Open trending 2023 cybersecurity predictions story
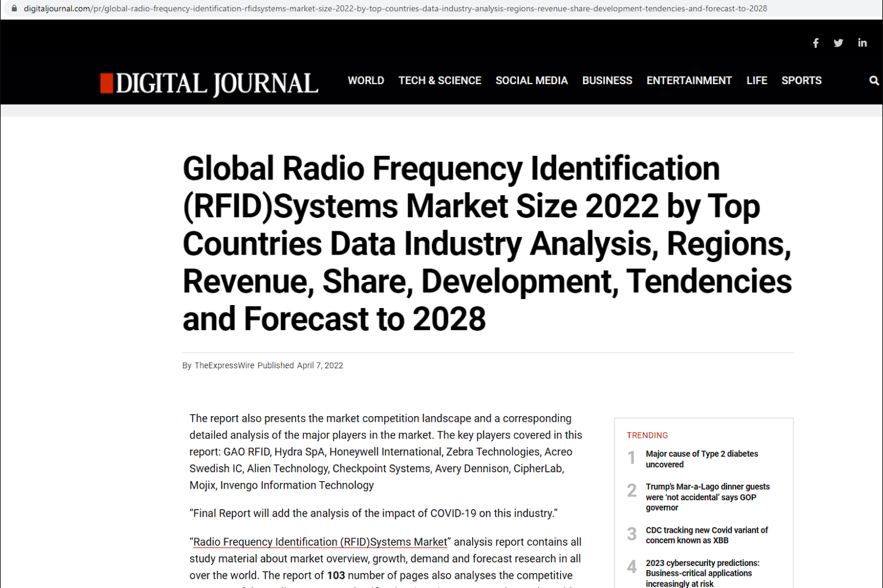 coord(702,573)
